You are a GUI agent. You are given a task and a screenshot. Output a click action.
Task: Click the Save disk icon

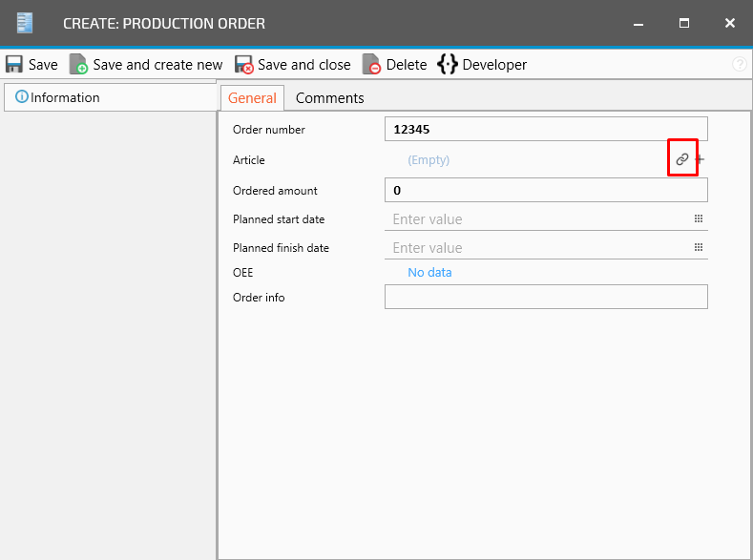[15, 65]
